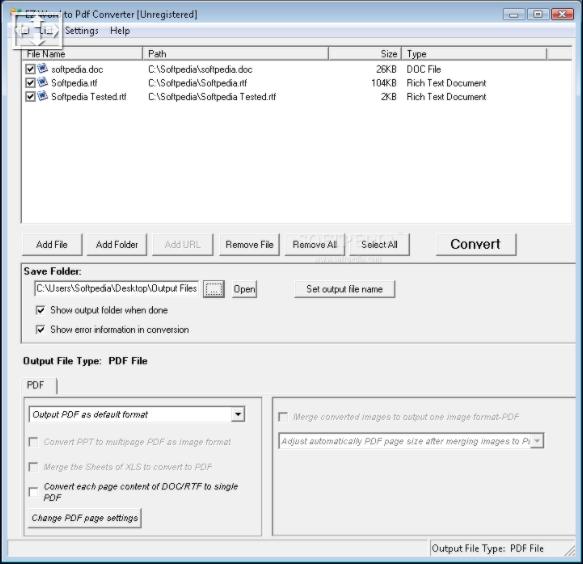
Task: Select the C:\Softpedia\Softpedia Tested.rtf path cell
Action: [212, 97]
